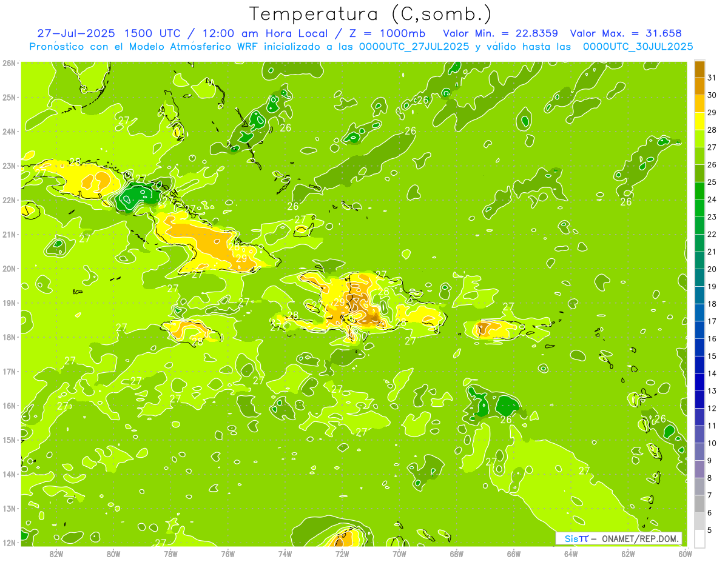
Task: Click the color scale label 20
Action: click(x=712, y=269)
